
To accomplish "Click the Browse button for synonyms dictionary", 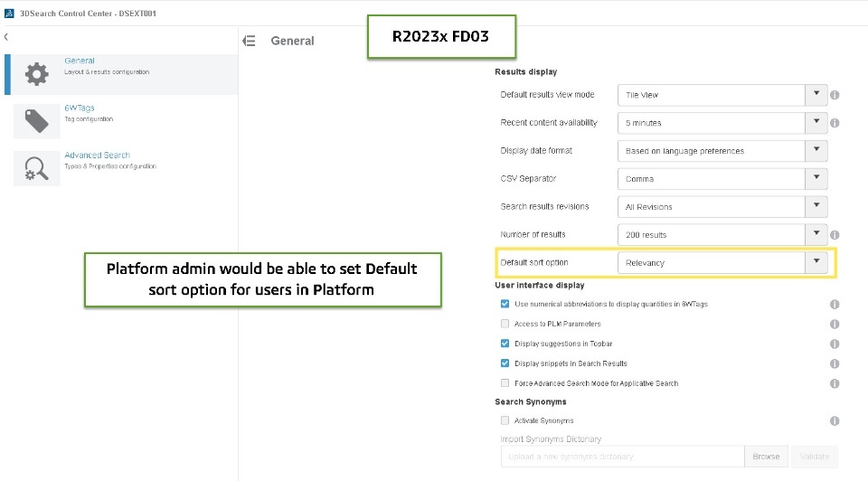I will click(x=765, y=457).
